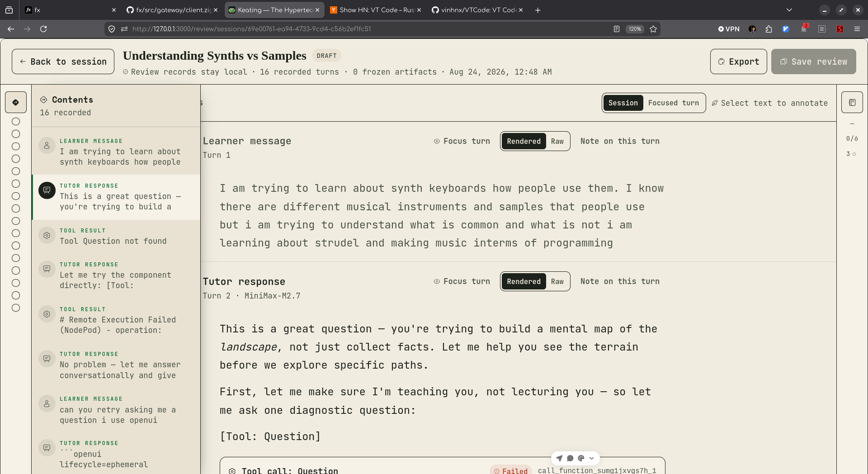Click learner avatar icon of first contents entry
Viewport: 868px width, 474px height.
coord(47,146)
